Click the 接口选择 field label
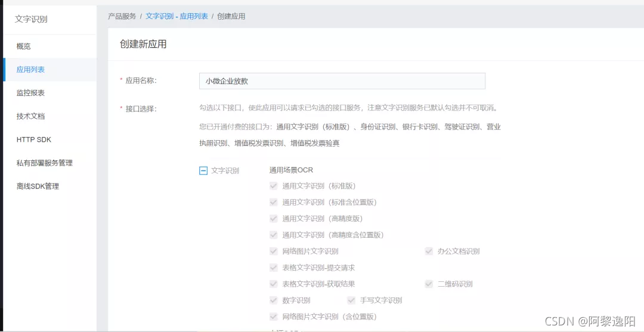This screenshot has height=332, width=644. pyautogui.click(x=141, y=108)
